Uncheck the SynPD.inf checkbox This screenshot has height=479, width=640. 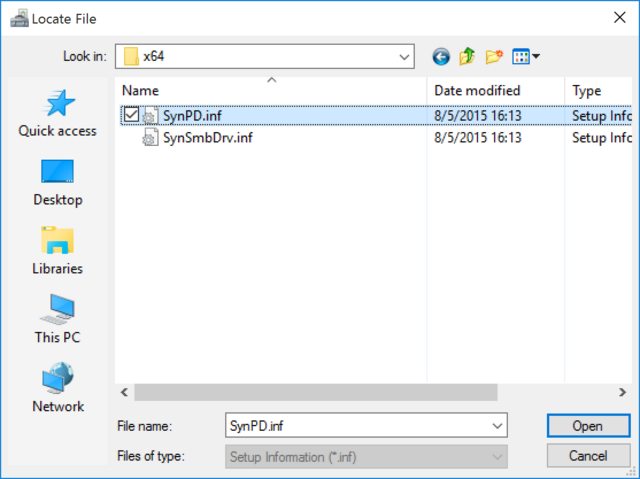(131, 115)
